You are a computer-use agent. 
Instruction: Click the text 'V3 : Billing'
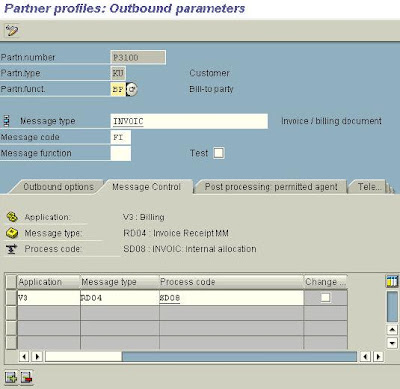[x=144, y=217]
